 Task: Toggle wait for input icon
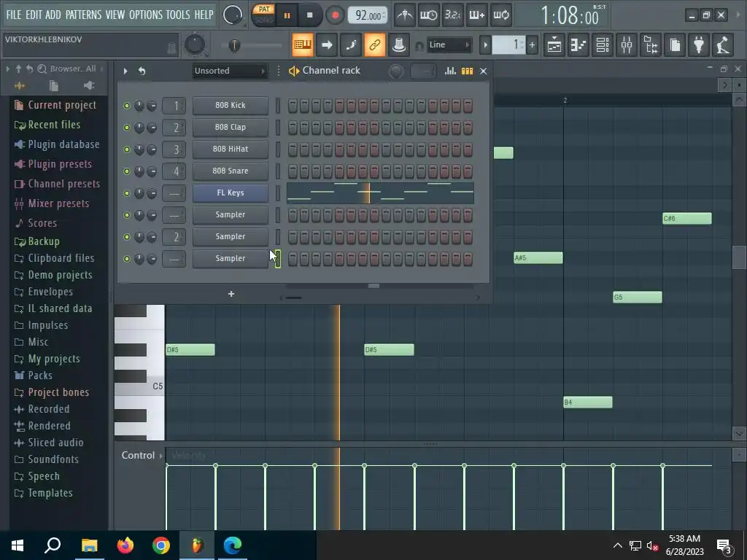pyautogui.click(x=429, y=15)
